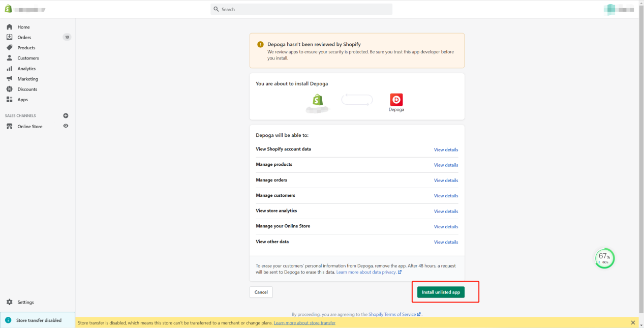Click the Settings gear icon
Image resolution: width=644 pixels, height=328 pixels.
[x=9, y=302]
